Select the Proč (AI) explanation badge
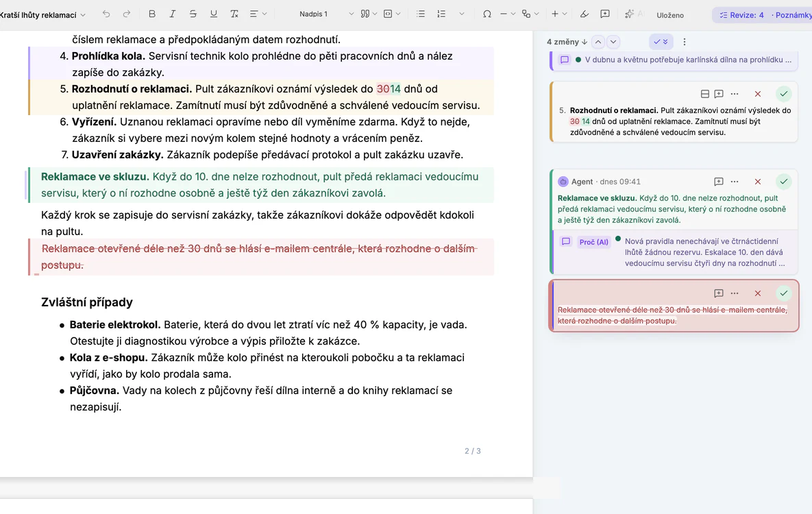The width and height of the screenshot is (812, 514). (594, 242)
